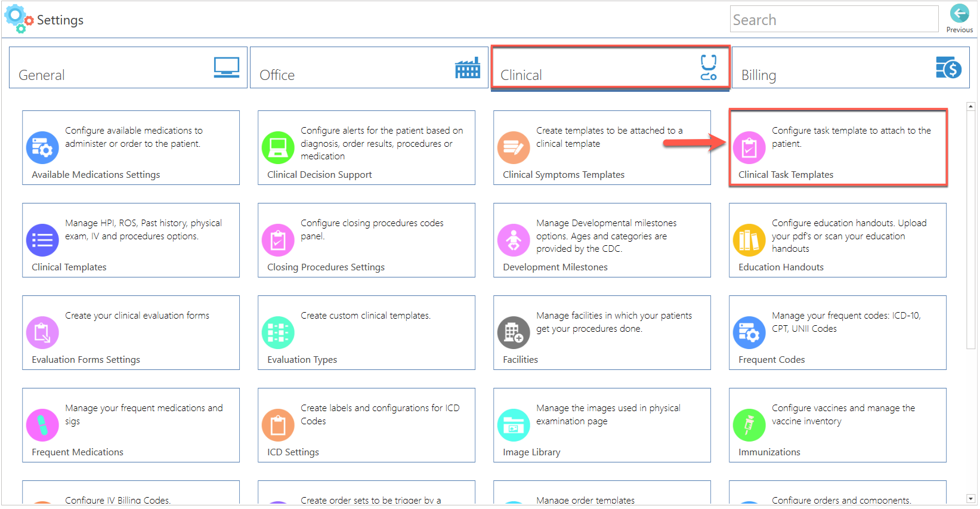Viewport: 980px width, 509px height.
Task: Click the Clinical Decision Support green icon
Action: point(278,147)
